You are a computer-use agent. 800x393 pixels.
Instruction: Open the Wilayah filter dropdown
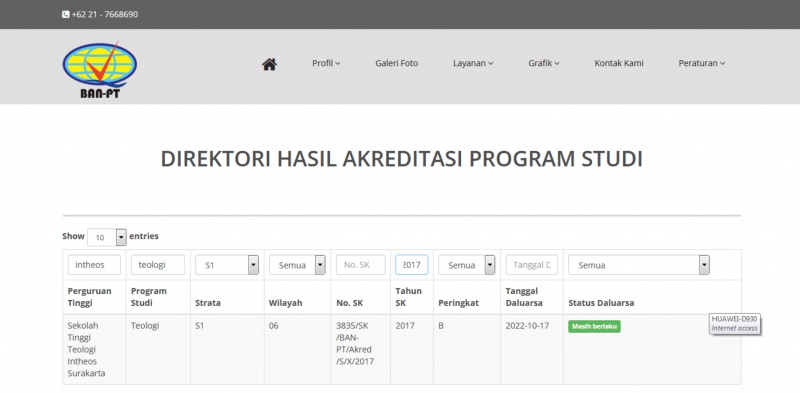297,265
